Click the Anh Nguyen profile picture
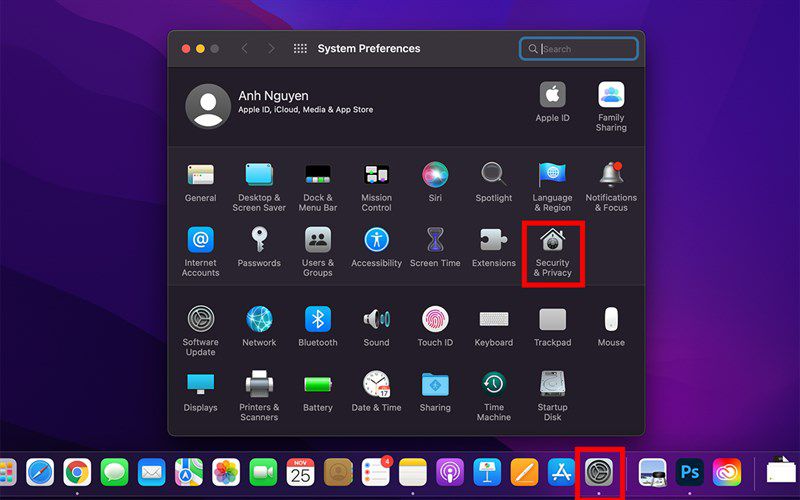800x500 pixels. point(208,106)
